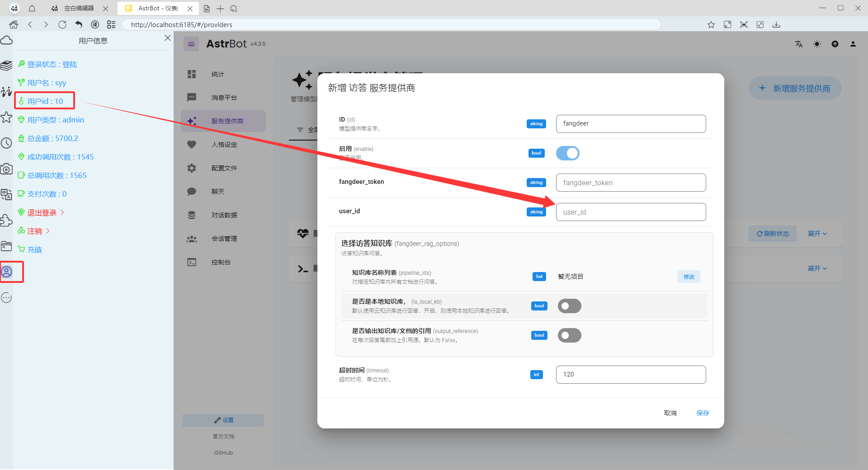Toggle the theme with the sun icon
Image resolution: width=868 pixels, height=470 pixels.
point(817,44)
